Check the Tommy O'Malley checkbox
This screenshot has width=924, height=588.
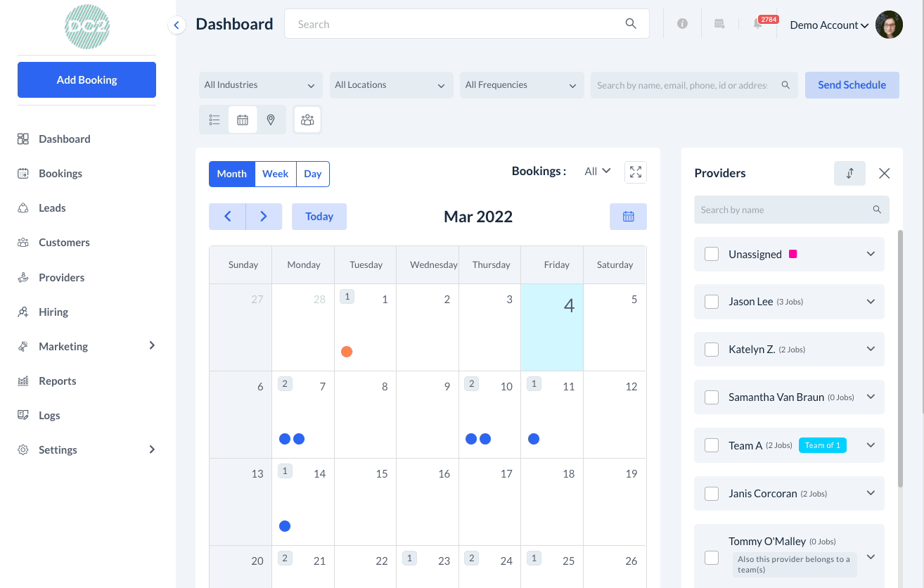(712, 558)
